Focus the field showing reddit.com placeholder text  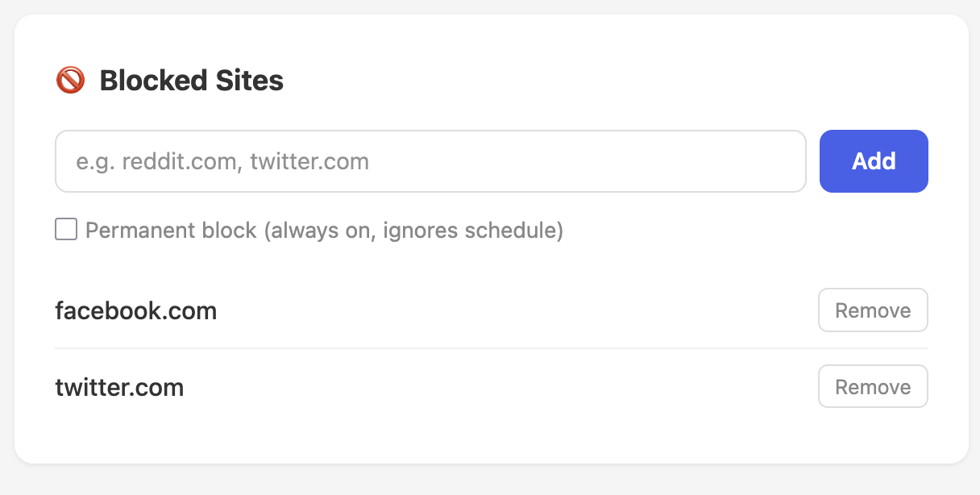pyautogui.click(x=430, y=161)
